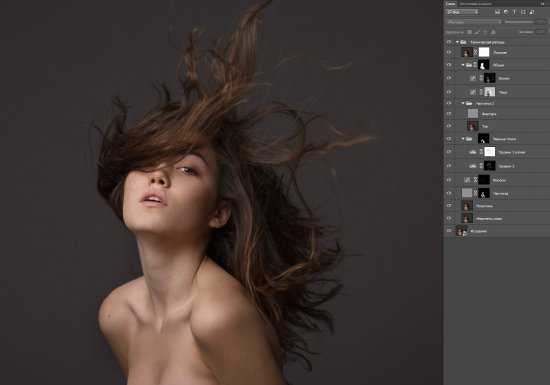The height and width of the screenshot is (385, 550).
Task: Filter layers by smart object icon
Action: click(532, 12)
